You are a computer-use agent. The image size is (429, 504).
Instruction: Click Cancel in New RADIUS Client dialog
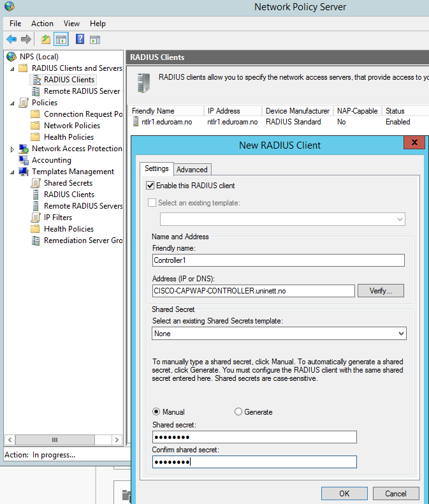coord(396,493)
